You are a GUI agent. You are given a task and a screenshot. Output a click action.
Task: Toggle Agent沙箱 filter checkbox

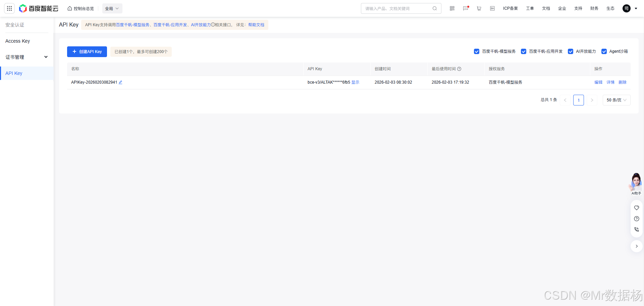(604, 51)
